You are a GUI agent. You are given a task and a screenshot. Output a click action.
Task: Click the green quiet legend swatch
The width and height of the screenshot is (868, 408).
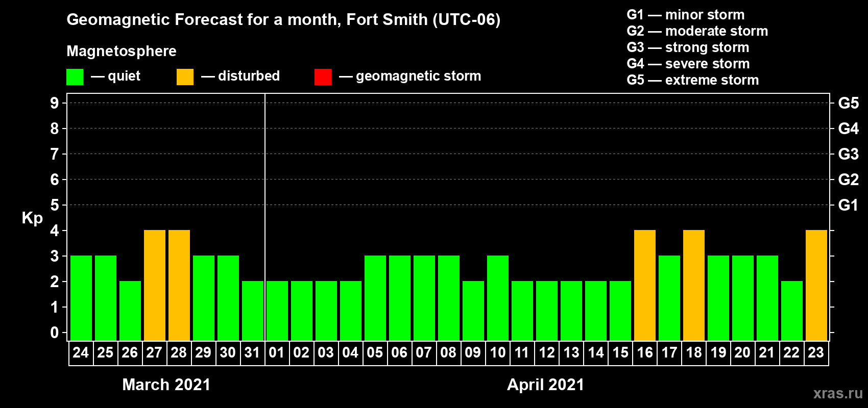[x=75, y=77]
